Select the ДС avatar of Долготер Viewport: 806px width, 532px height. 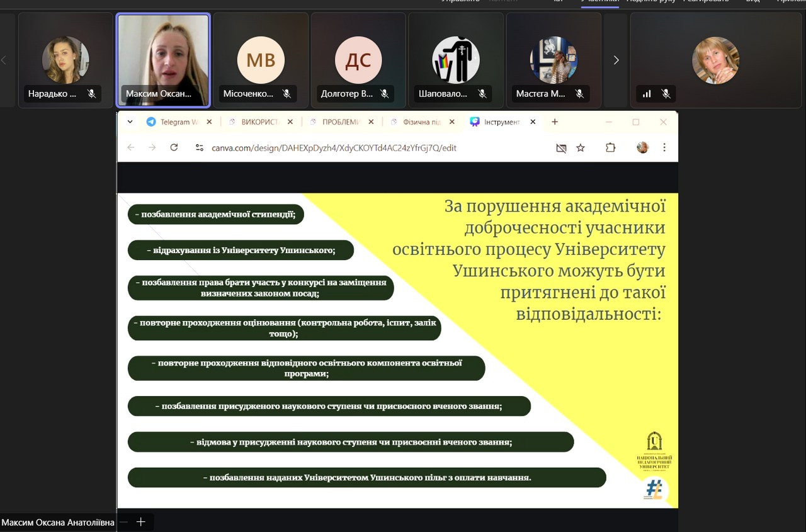[358, 60]
